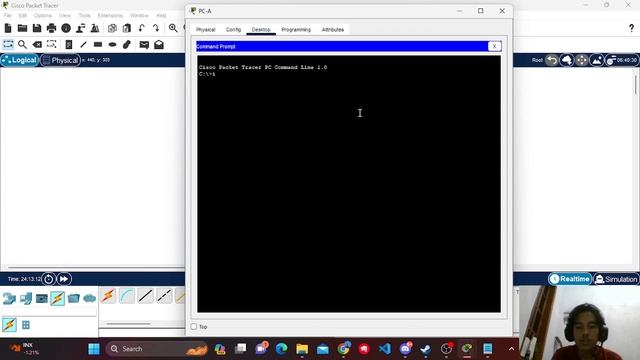Click inside the command prompt terminal
This screenshot has width=640, height=360.
[x=349, y=184]
